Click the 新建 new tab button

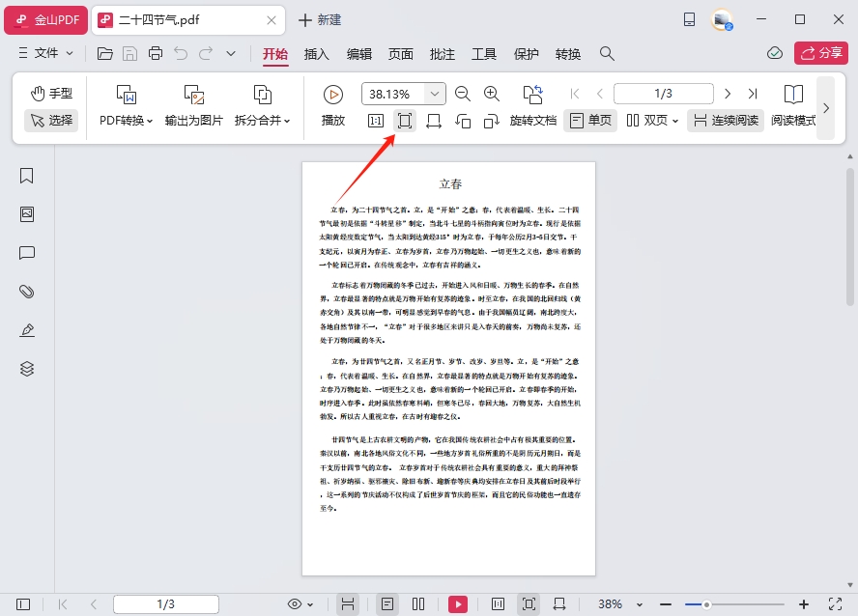320,19
